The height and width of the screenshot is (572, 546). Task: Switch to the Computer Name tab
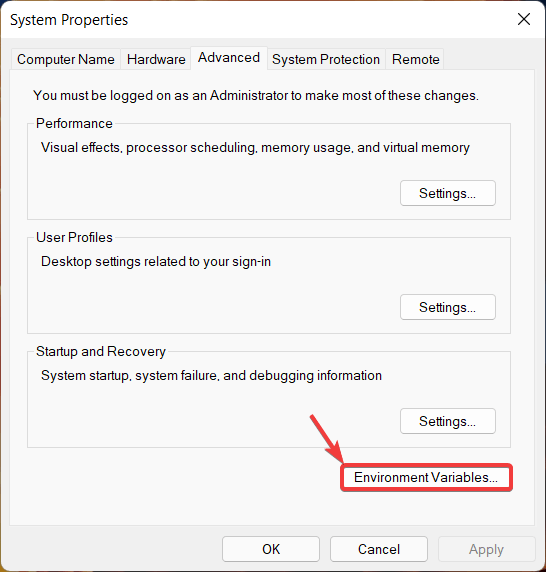(x=66, y=59)
